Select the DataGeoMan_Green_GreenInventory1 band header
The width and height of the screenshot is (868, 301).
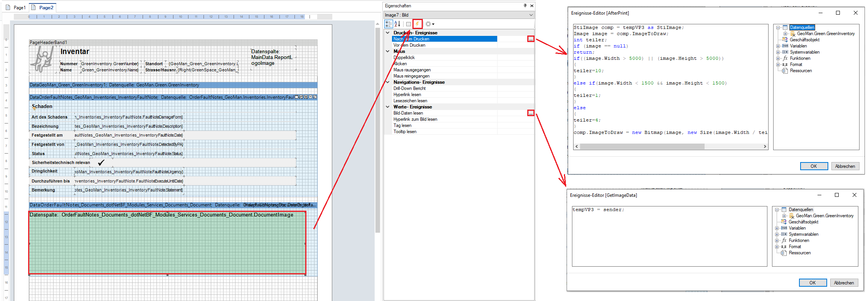(x=173, y=85)
